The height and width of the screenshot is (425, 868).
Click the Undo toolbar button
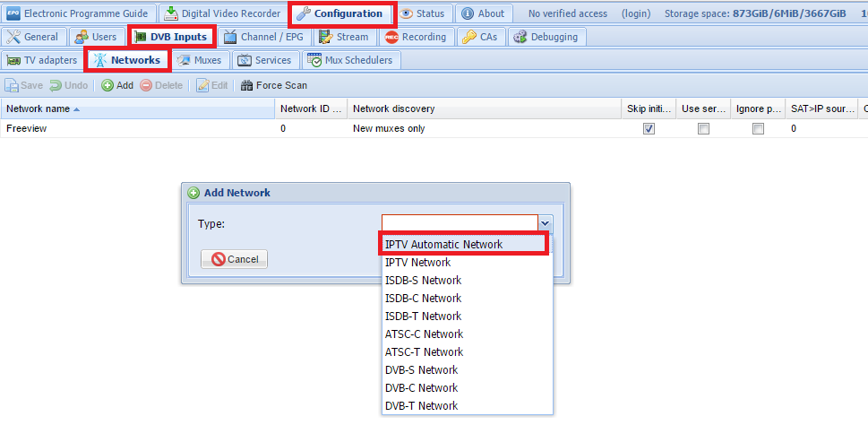tap(69, 85)
